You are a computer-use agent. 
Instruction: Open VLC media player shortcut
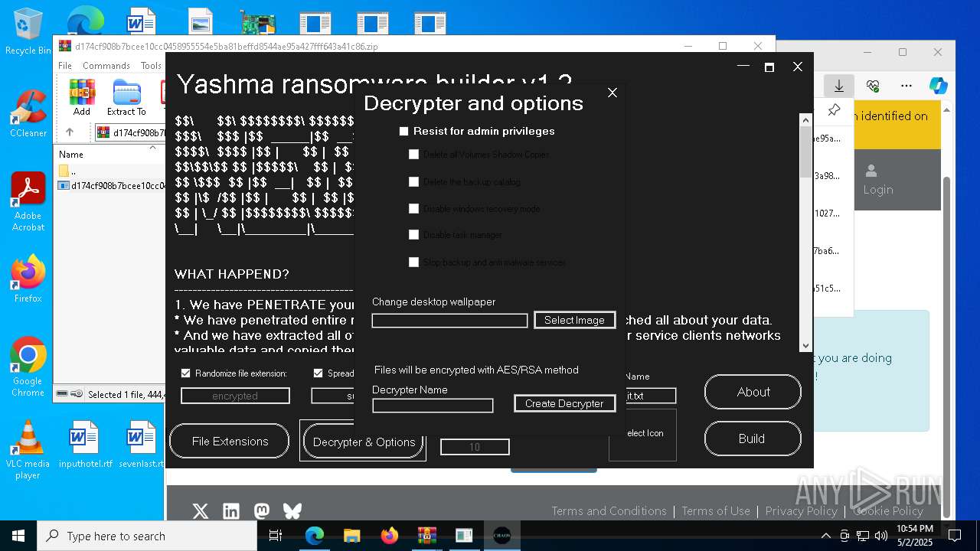[x=28, y=450]
